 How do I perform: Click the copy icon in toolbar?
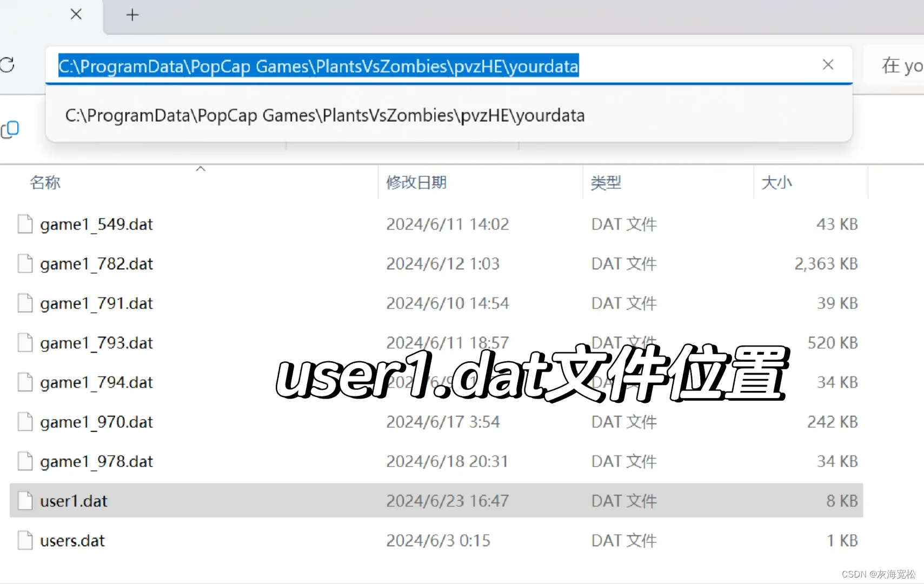10,130
